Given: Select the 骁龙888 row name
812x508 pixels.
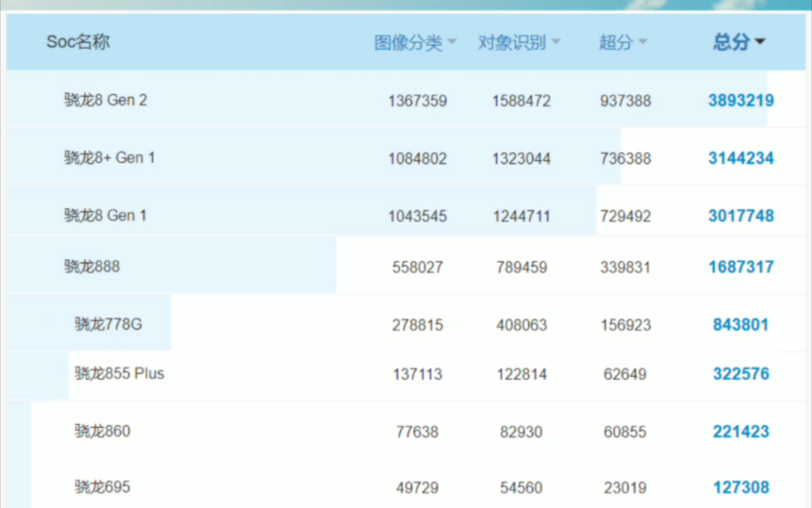Looking at the screenshot, I should 92,267.
